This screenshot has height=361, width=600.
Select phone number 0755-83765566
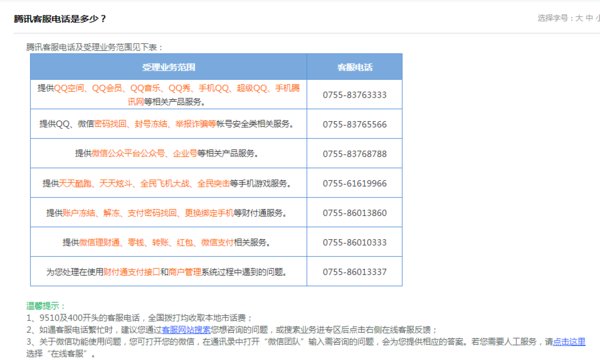pyautogui.click(x=354, y=124)
